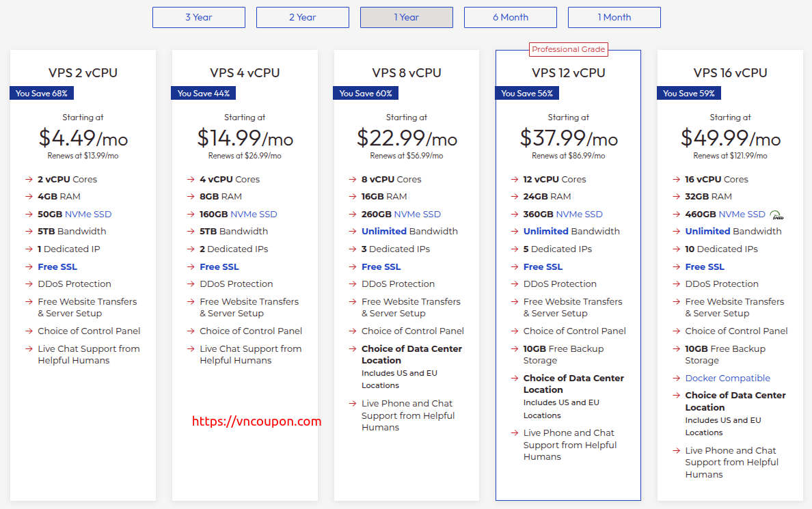Image resolution: width=812 pixels, height=509 pixels.
Task: Click the Unlimited Bandwidth text in VPS 12 vCPU
Action: click(x=571, y=232)
